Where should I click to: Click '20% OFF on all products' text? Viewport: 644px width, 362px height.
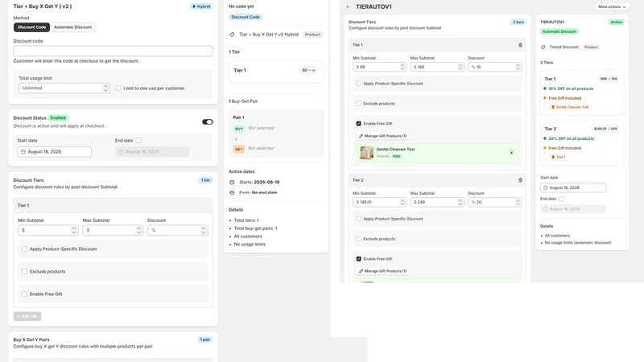[x=571, y=138]
